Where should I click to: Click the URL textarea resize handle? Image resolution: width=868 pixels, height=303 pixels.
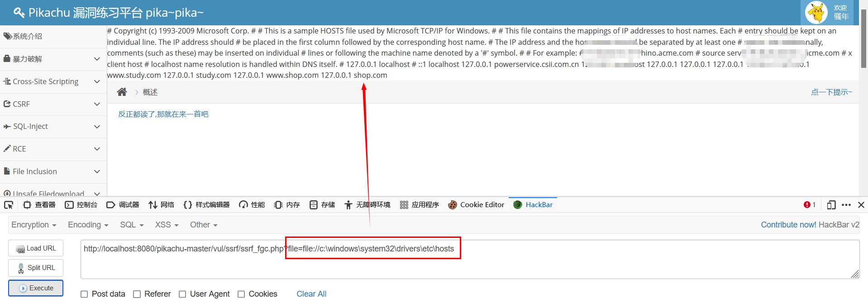(855, 274)
